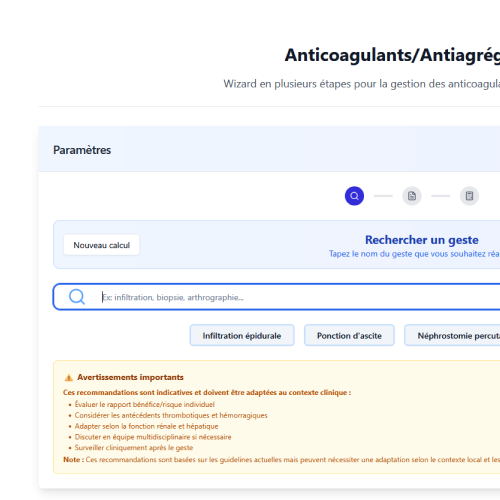Start a new calculation with Nouveau calcul
The height and width of the screenshot is (500, 500).
click(102, 245)
